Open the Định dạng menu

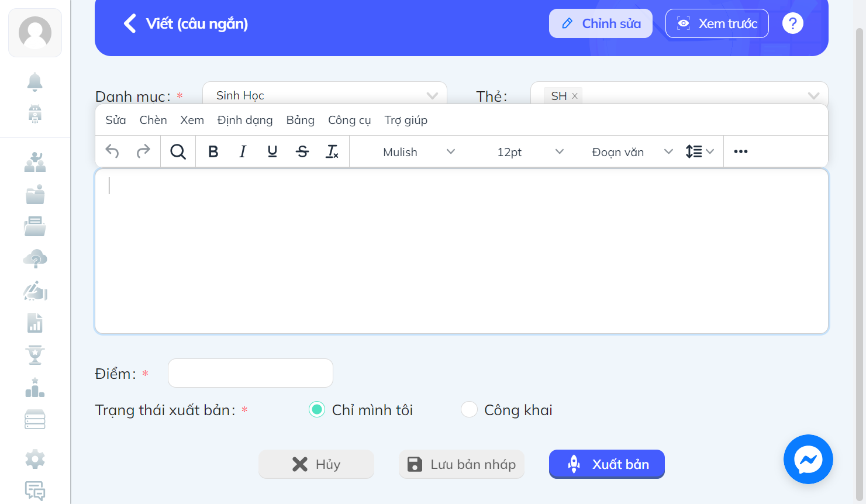pos(245,120)
